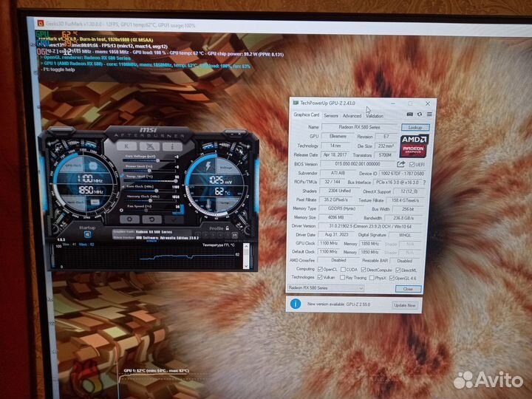Click the GPU-Z title bar minimize button

pos(393,103)
